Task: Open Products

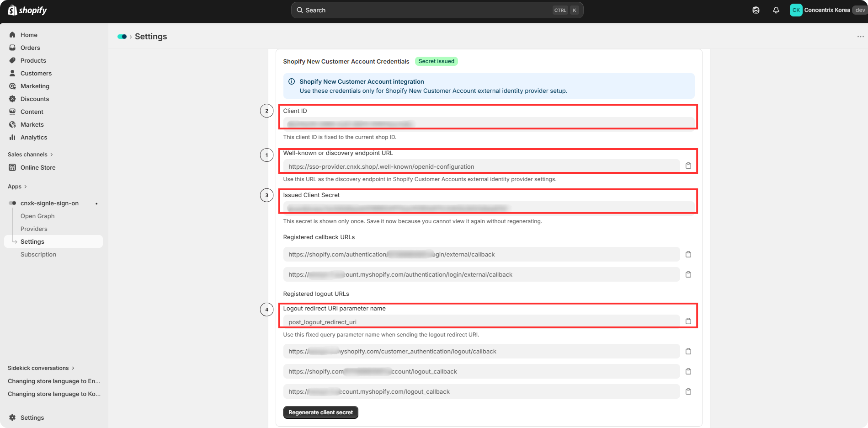Action: (33, 60)
